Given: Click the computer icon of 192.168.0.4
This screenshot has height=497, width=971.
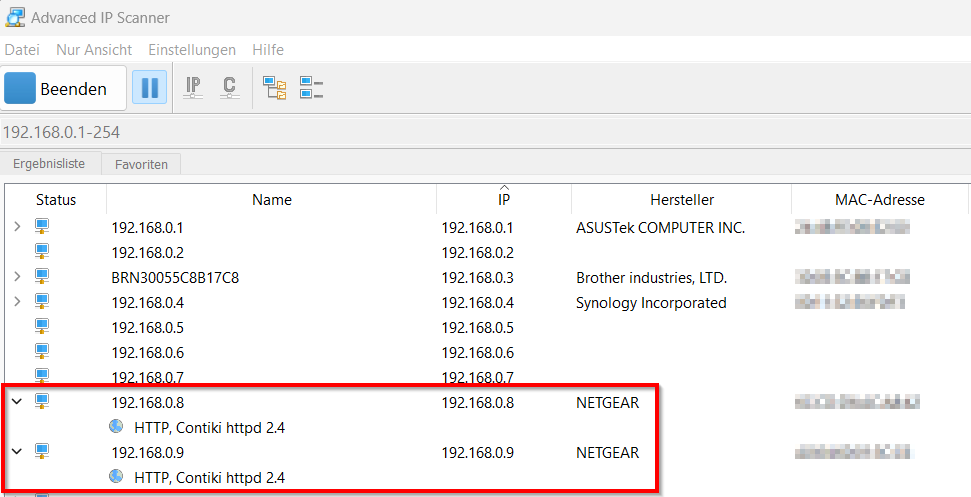Looking at the screenshot, I should [41, 301].
